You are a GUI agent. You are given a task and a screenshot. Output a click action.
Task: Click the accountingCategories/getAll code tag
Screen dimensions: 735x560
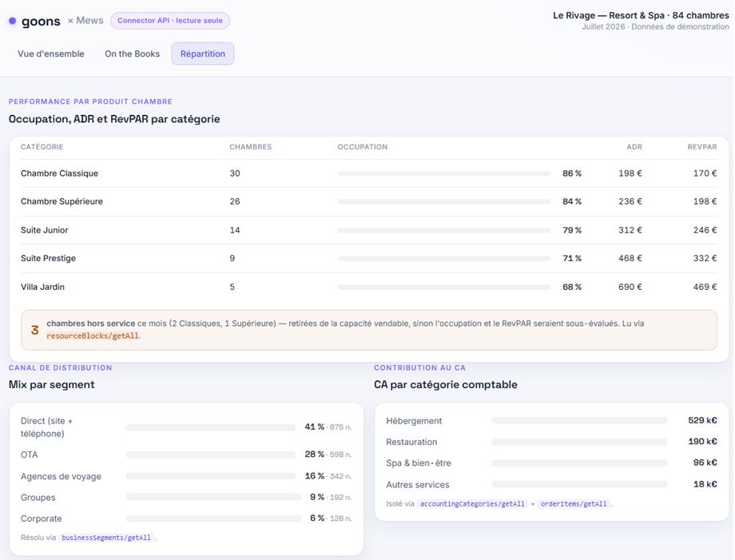pyautogui.click(x=472, y=504)
